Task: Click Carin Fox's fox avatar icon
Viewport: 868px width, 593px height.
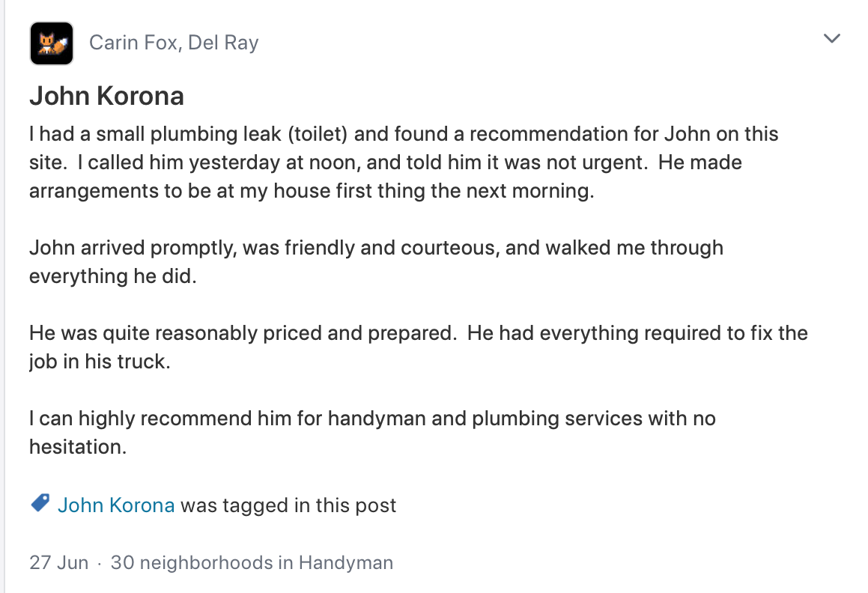Action: pos(51,43)
